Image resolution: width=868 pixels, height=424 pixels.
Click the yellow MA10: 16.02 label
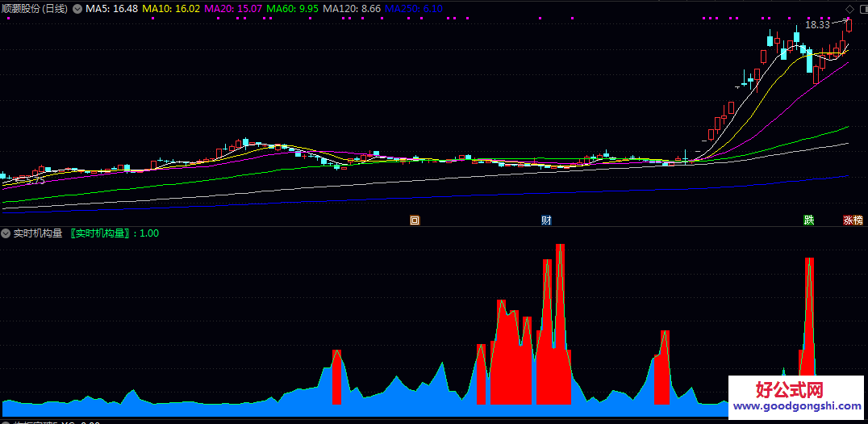point(171,9)
